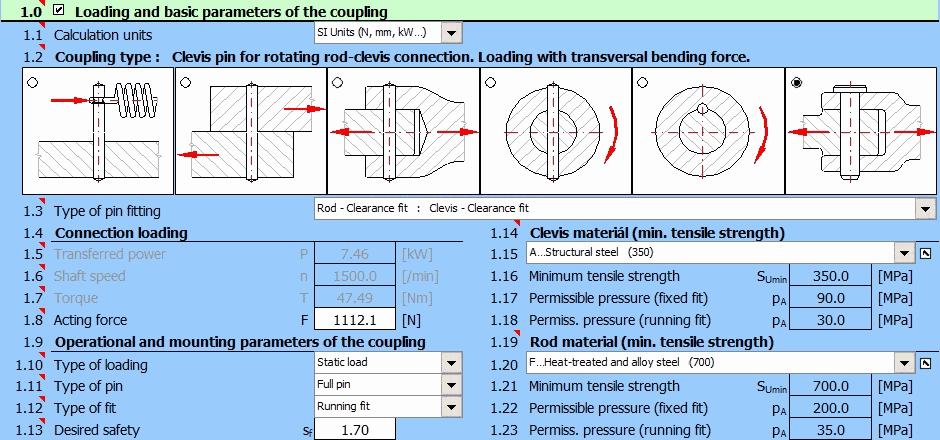Open the Calculation units dropdown
The height and width of the screenshot is (440, 940).
[451, 34]
